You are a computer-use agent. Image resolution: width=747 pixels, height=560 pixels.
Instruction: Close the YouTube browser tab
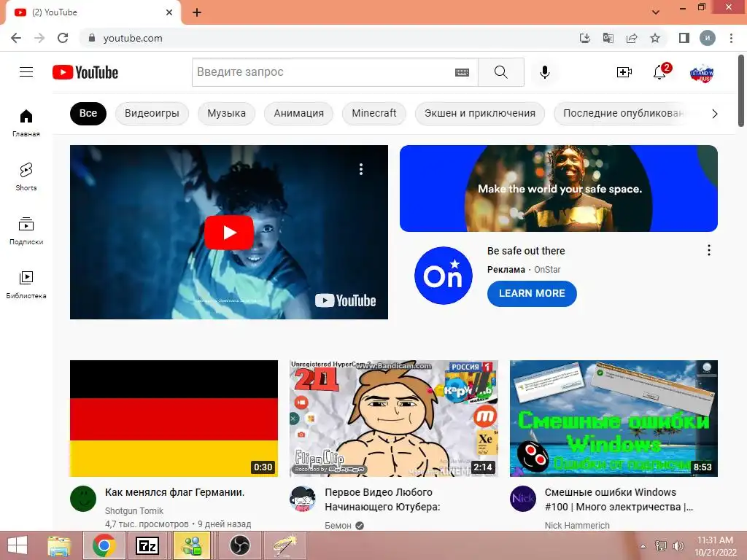point(169,12)
